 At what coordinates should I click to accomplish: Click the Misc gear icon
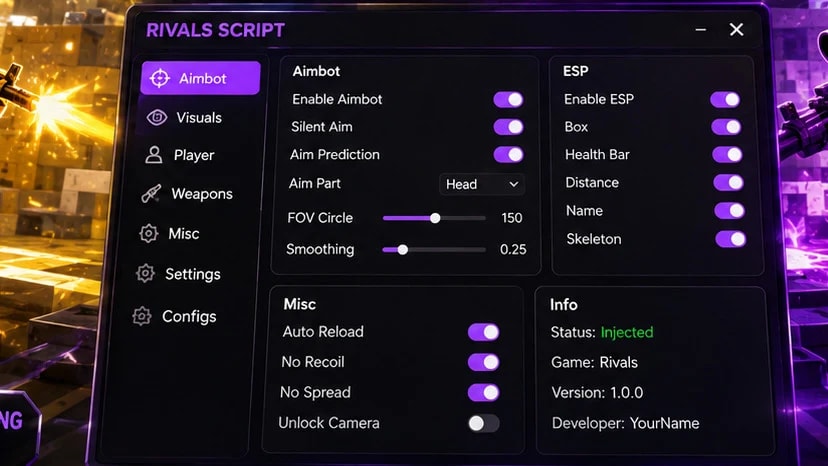point(148,234)
